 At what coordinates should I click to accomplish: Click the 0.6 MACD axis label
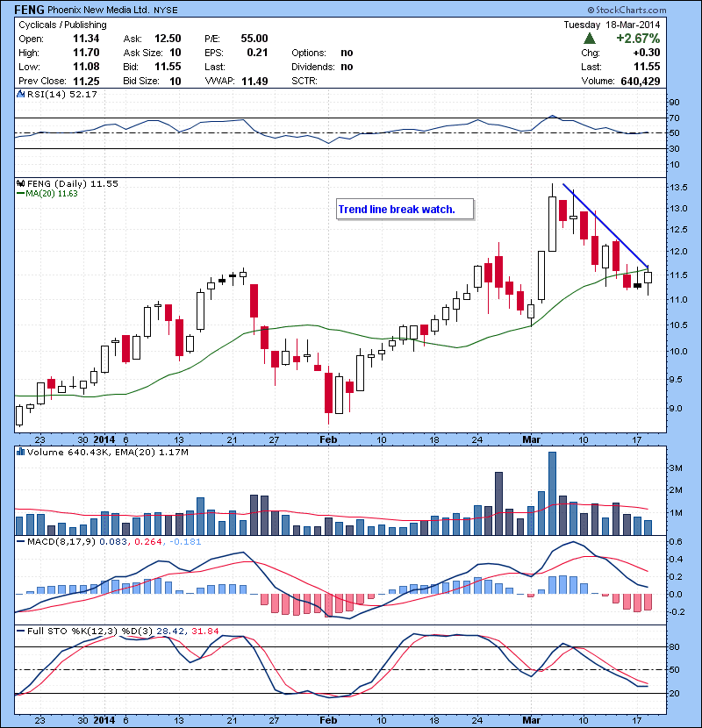pyautogui.click(x=676, y=541)
